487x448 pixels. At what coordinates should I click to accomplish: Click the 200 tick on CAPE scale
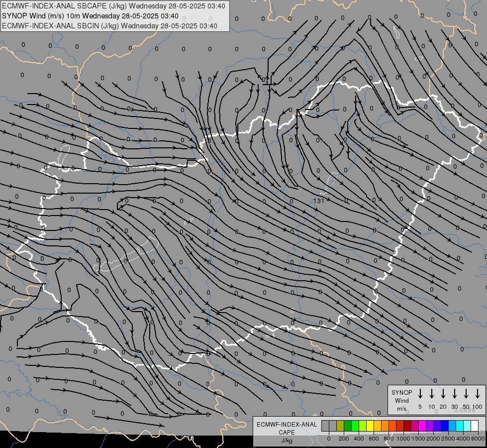[x=344, y=439]
